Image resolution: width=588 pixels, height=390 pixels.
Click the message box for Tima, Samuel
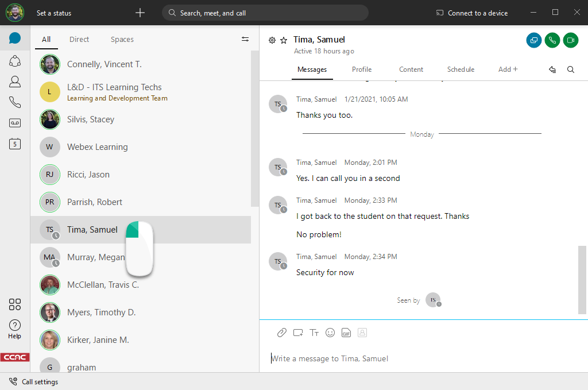(x=424, y=358)
